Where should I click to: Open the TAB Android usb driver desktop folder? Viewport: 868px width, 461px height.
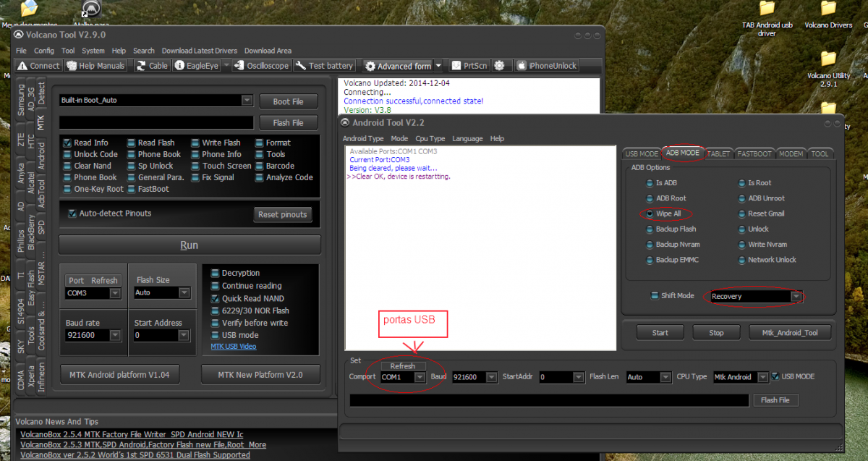767,20
